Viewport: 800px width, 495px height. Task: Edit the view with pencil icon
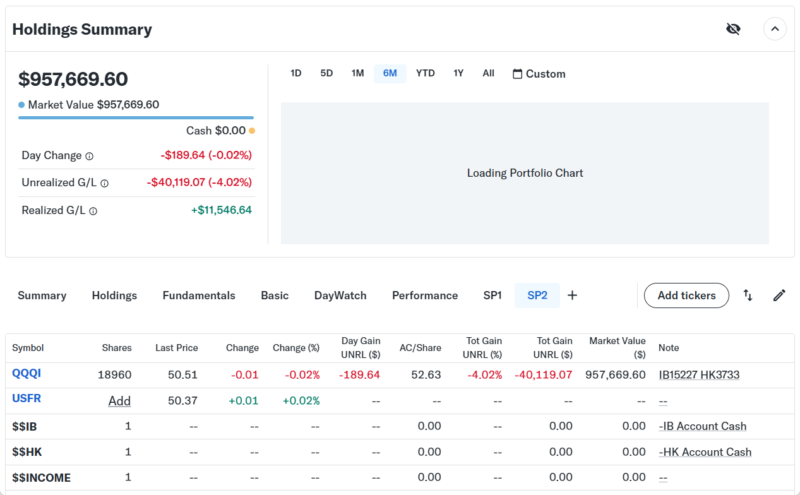point(779,295)
